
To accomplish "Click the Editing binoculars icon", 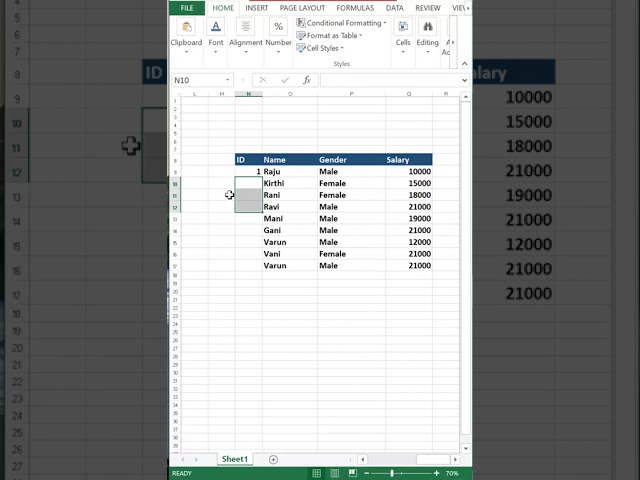I will point(427,27).
